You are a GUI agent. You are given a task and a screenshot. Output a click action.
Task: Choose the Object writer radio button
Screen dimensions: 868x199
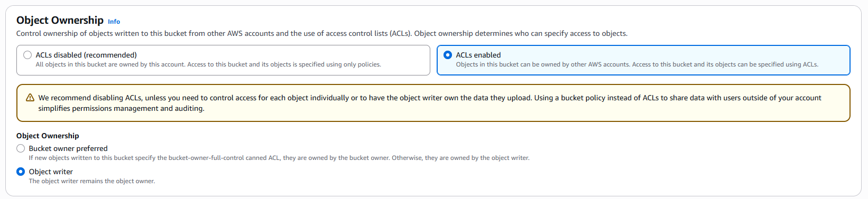point(21,172)
